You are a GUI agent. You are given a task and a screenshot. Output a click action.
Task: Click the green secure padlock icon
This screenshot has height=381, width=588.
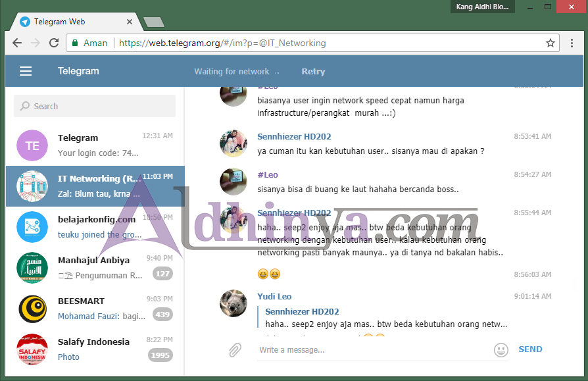(x=75, y=43)
